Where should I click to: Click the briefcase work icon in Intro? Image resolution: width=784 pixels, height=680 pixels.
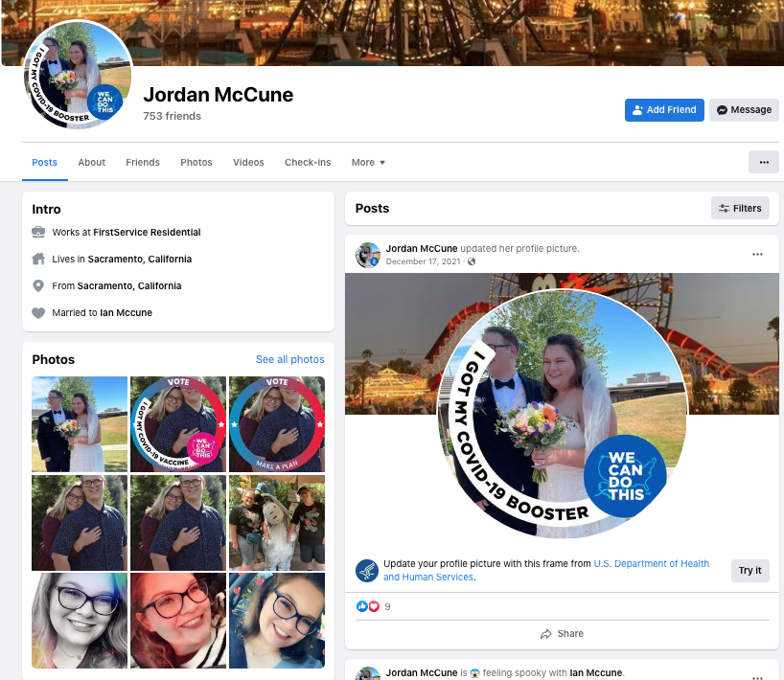[38, 233]
